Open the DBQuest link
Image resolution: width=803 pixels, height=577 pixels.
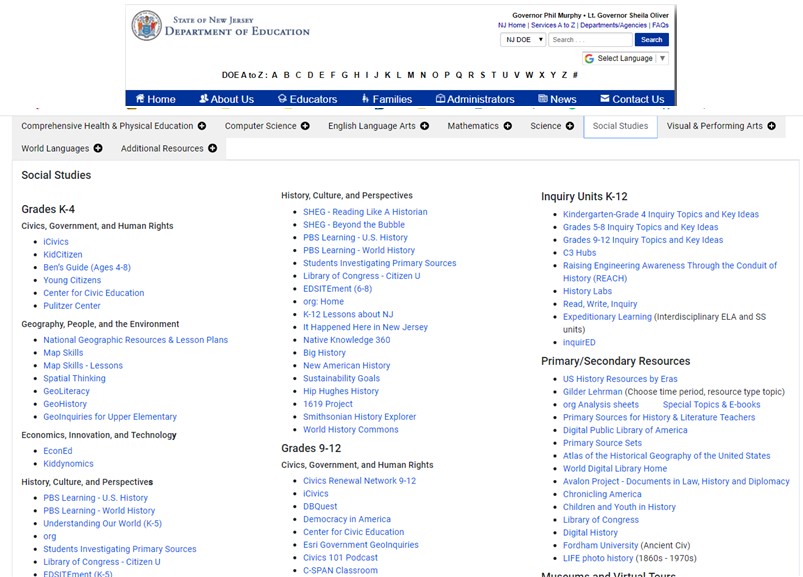320,506
